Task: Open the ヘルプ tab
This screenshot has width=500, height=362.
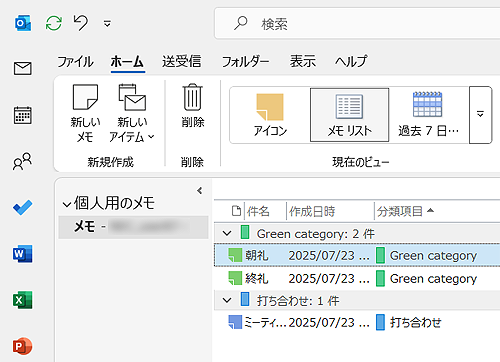Action: pyautogui.click(x=351, y=62)
